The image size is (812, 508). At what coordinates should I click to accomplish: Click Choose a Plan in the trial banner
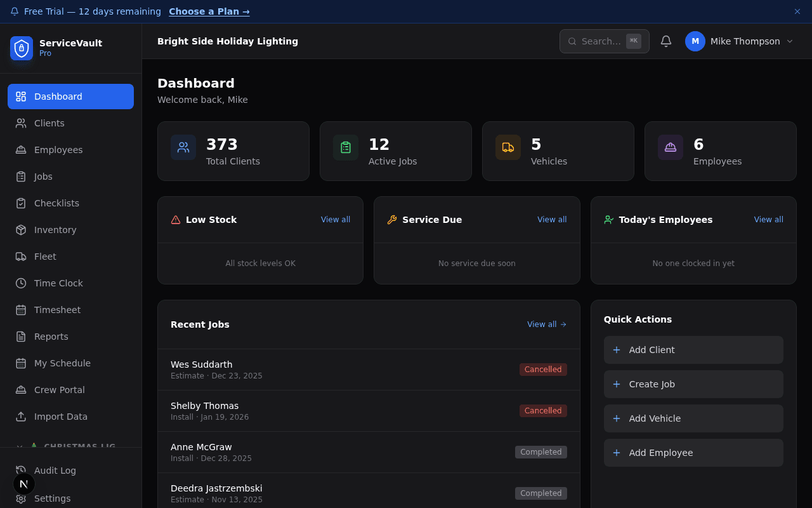pos(209,11)
